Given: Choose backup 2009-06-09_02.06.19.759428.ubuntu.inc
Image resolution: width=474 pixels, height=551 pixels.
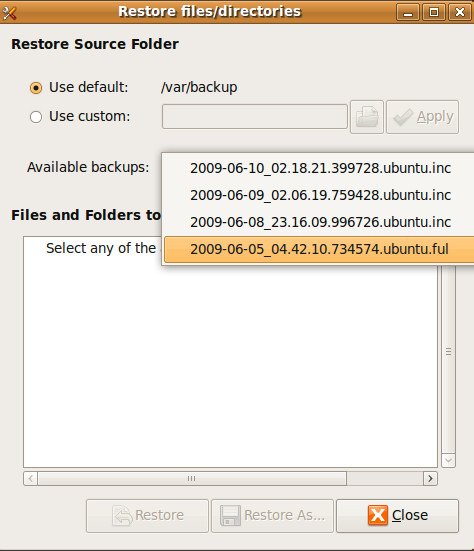Looking at the screenshot, I should point(319,195).
